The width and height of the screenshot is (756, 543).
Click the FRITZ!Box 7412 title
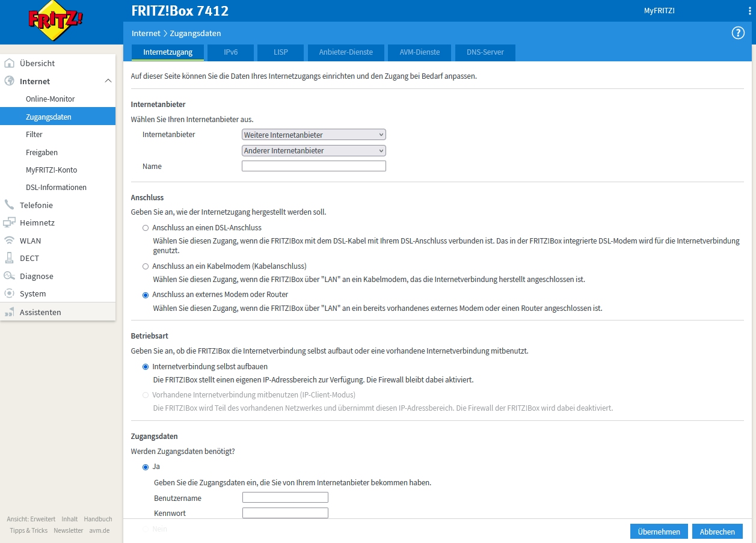180,11
